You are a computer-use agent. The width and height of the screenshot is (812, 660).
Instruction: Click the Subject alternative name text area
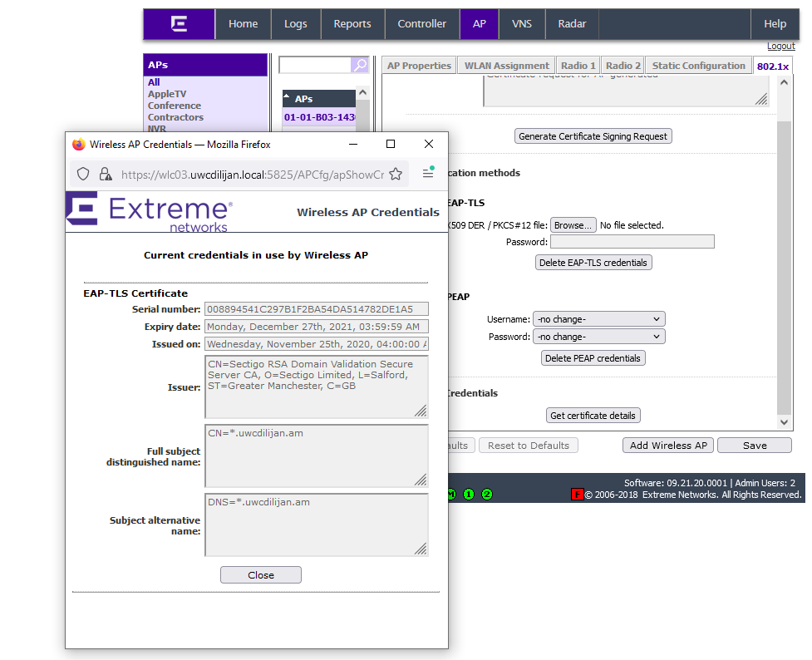(317, 525)
